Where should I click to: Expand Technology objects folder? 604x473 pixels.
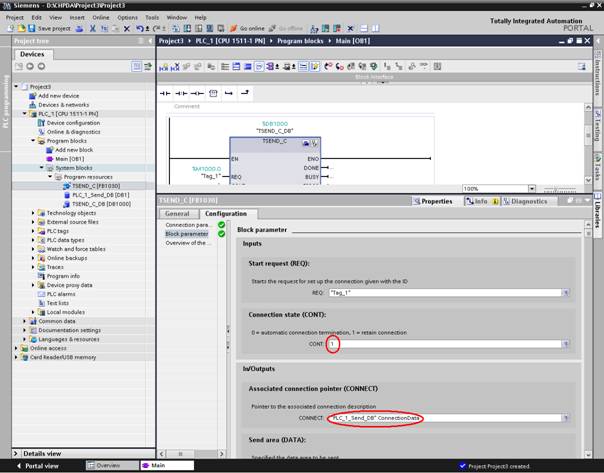(32, 212)
